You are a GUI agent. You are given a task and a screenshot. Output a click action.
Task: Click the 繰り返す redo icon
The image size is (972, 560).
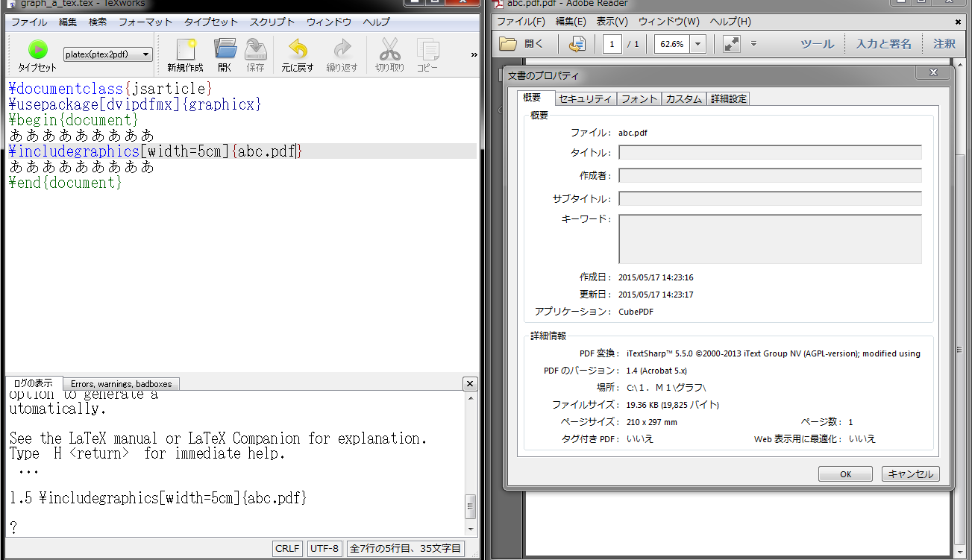pyautogui.click(x=342, y=55)
